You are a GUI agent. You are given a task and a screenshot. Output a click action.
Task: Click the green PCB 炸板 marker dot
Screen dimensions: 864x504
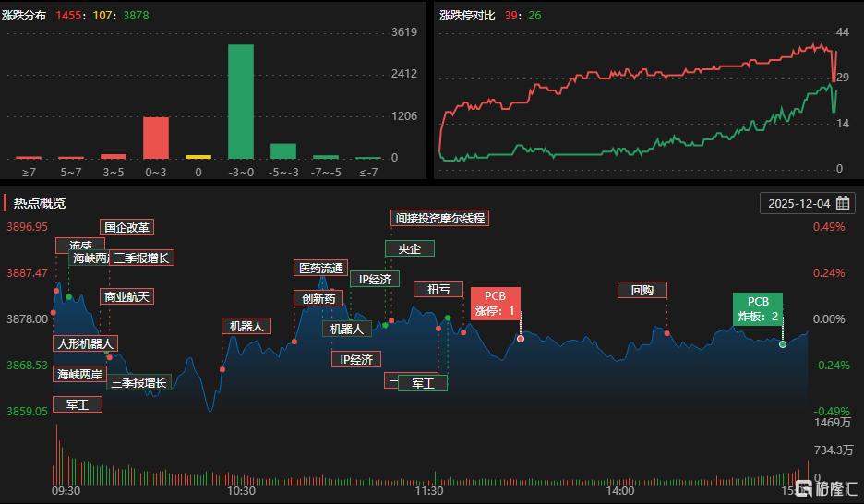point(783,344)
